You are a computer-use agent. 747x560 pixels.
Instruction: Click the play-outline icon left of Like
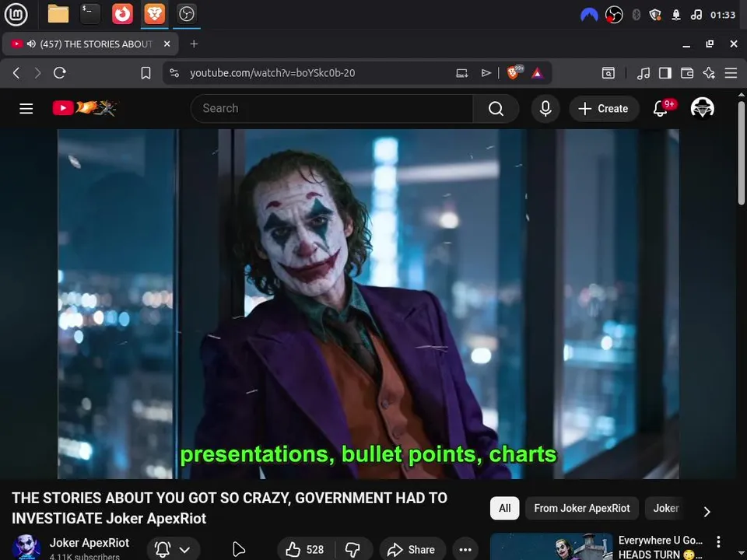tap(239, 550)
